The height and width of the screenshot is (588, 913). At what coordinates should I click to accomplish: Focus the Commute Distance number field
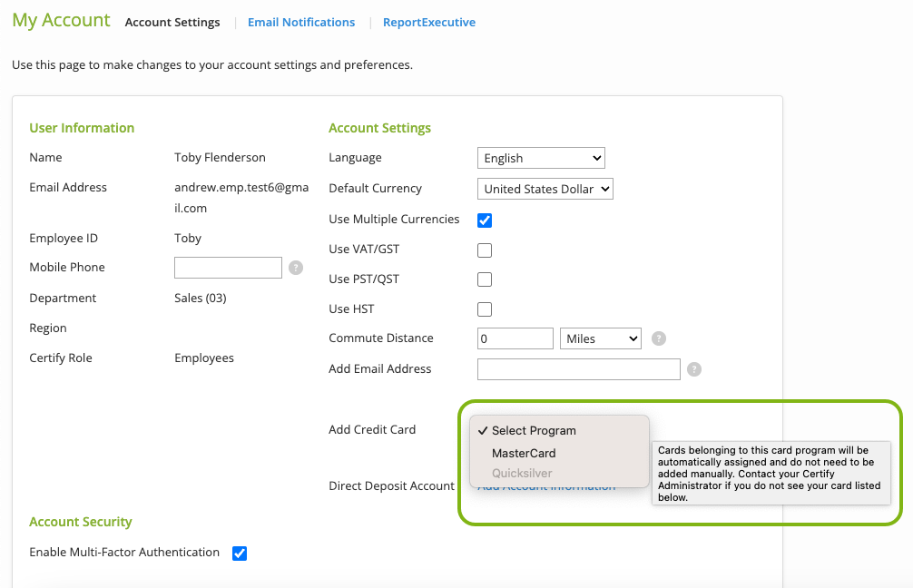(515, 338)
